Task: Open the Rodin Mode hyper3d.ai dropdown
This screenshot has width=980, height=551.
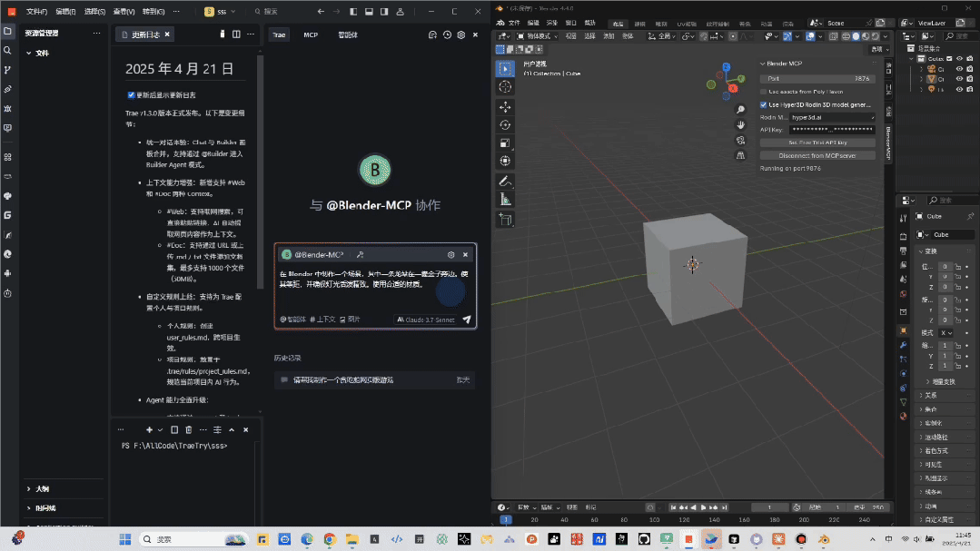Action: pyautogui.click(x=831, y=117)
